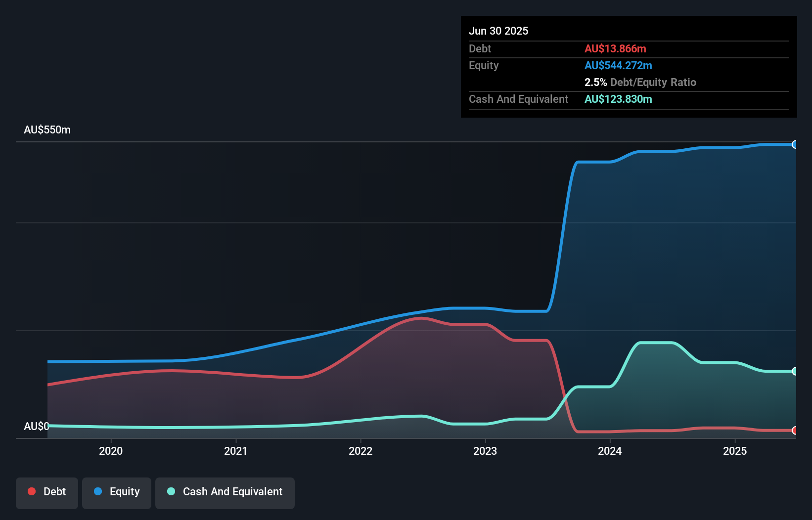Click the 2025 x-axis label
Screen dimensions: 812x520
coord(735,451)
